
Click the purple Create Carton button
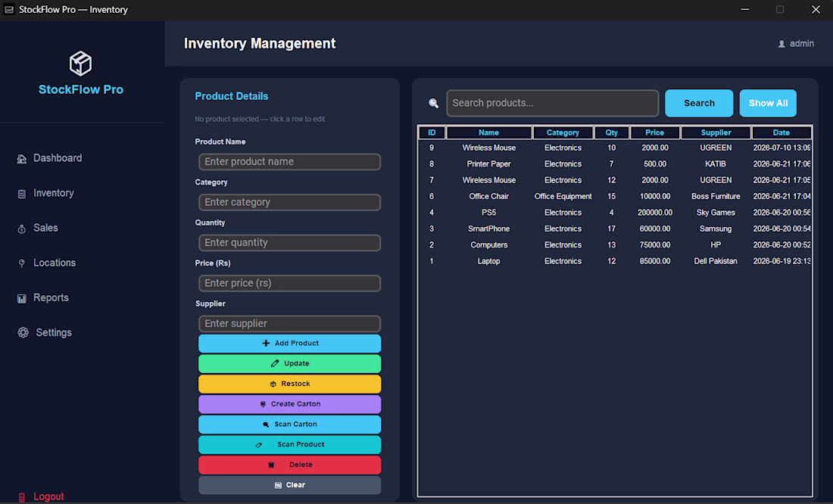pos(289,404)
